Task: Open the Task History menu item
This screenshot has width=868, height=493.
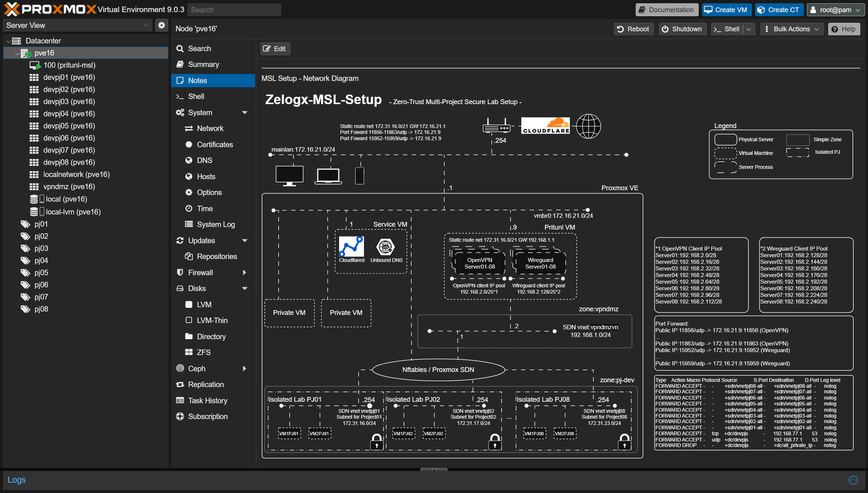Action: pyautogui.click(x=208, y=401)
